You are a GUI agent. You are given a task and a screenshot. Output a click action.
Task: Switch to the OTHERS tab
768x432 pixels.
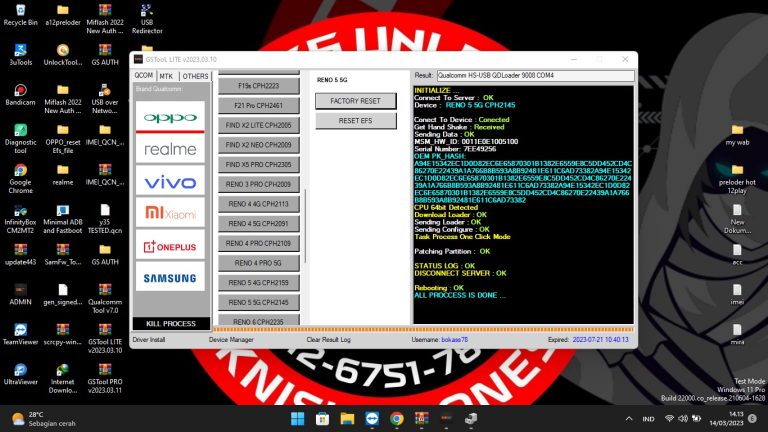tap(195, 76)
